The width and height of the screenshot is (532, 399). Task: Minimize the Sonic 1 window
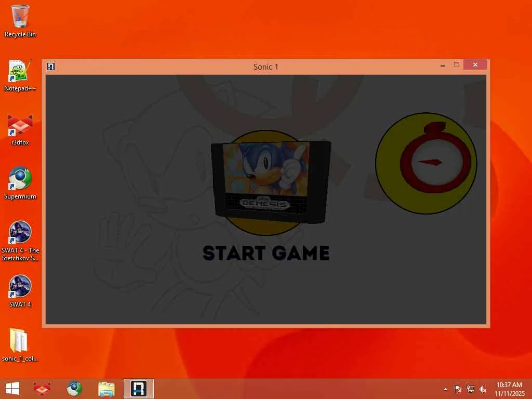(443, 65)
